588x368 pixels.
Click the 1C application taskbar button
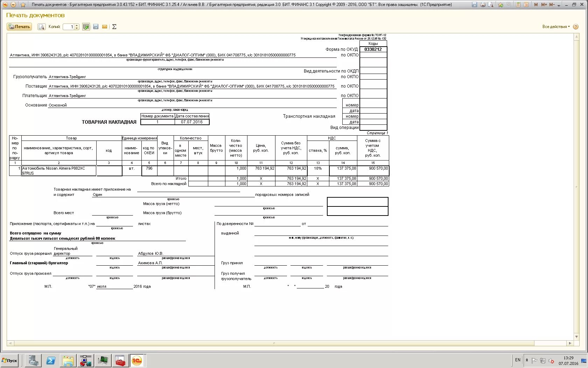tap(137, 360)
